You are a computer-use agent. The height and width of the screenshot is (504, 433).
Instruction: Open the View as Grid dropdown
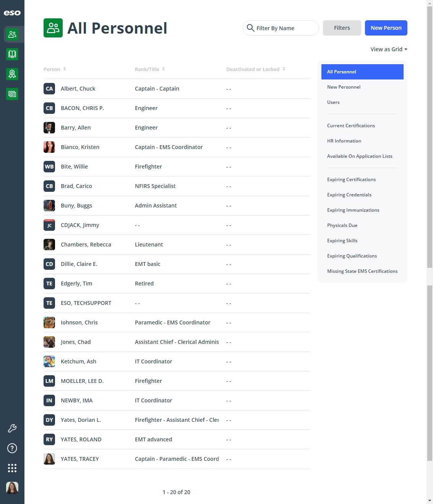coord(389,49)
